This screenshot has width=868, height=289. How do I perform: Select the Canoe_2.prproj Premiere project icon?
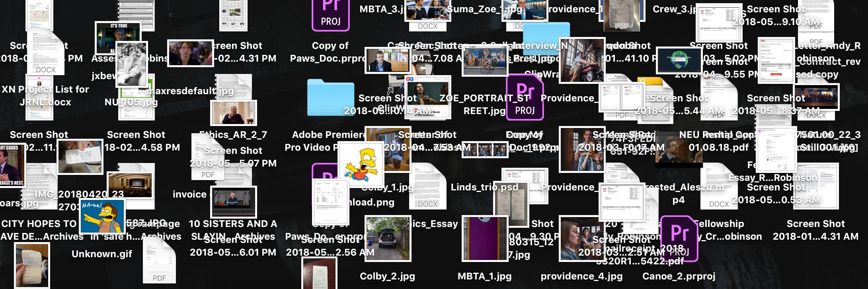click(x=679, y=238)
